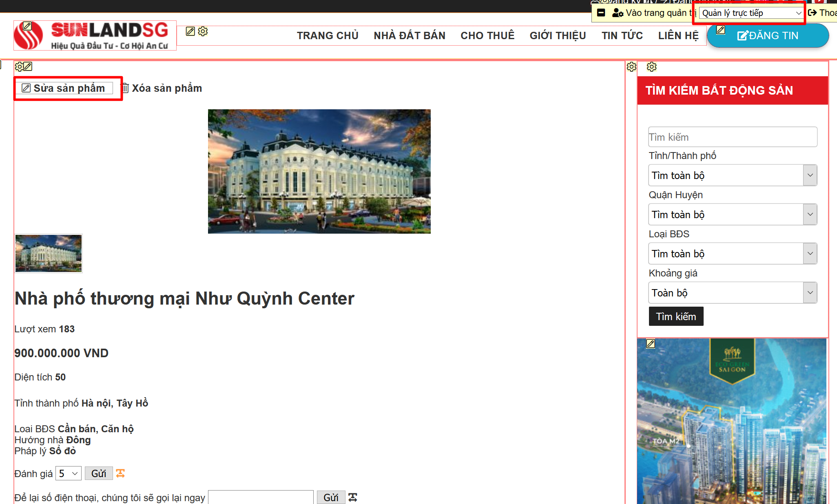Focus the Tìm kiếm search text field
837x504 pixels.
733,137
